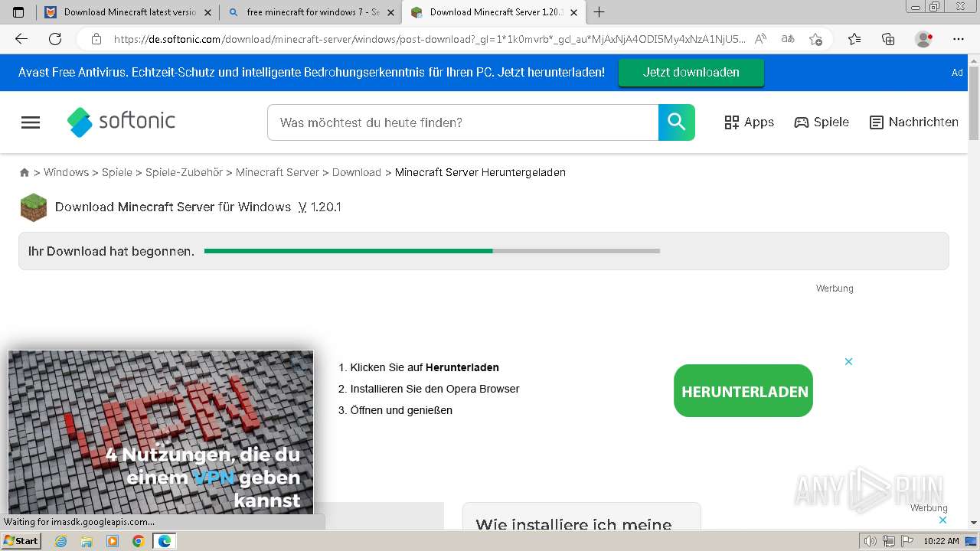Image resolution: width=980 pixels, height=551 pixels.
Task: Click the taskbar clock 10:22 AM
Action: coord(941,541)
